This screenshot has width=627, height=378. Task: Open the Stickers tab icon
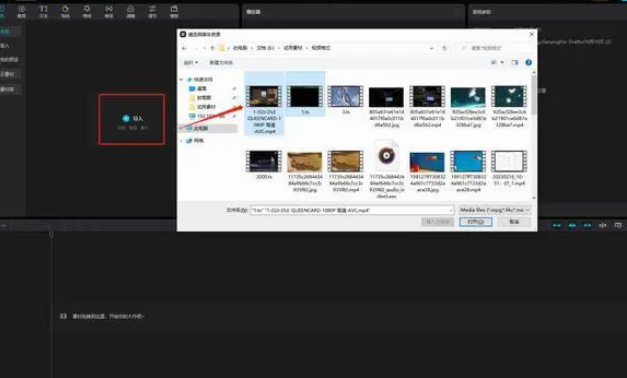point(65,11)
